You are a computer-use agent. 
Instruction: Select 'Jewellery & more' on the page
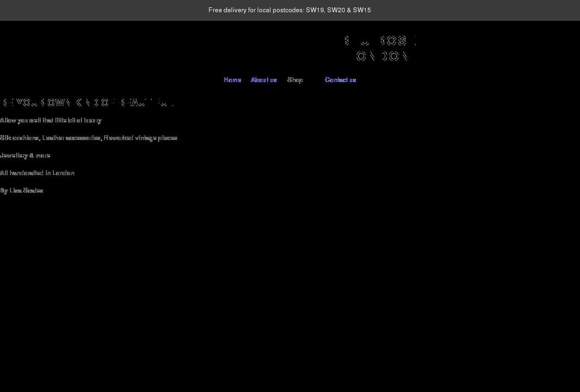tap(25, 155)
